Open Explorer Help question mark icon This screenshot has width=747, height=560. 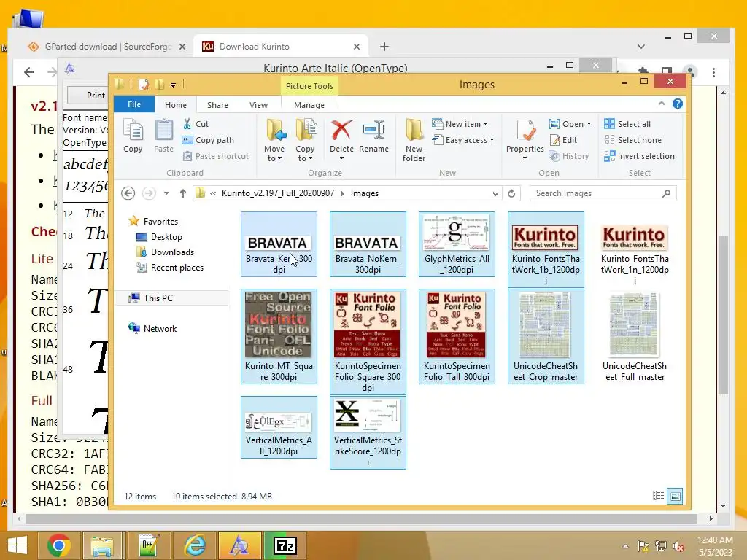678,104
